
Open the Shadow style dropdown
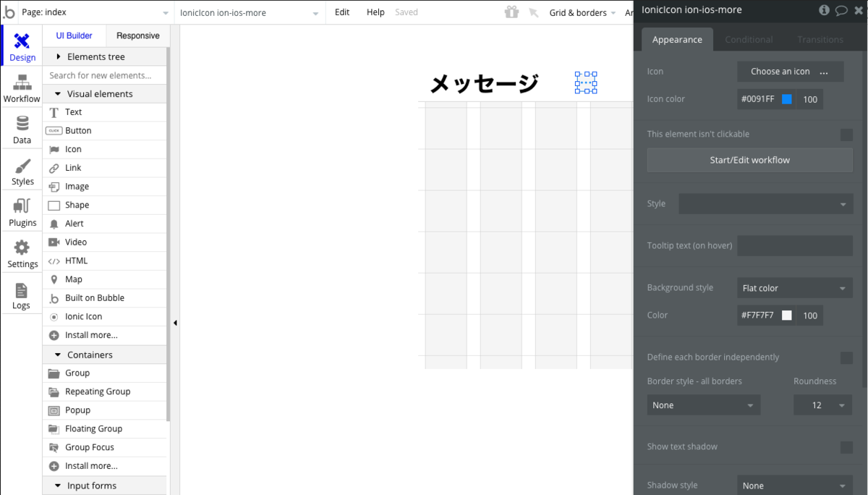click(x=795, y=486)
